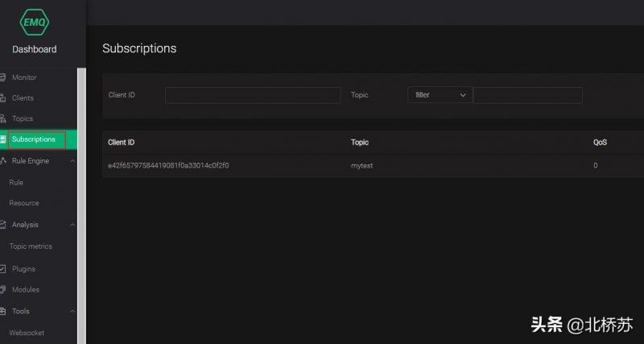The width and height of the screenshot is (644, 344).
Task: Click the Rule Engine icon
Action: (x=3, y=160)
